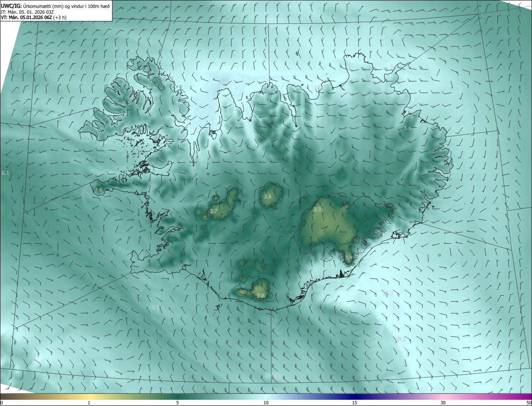Click the title 'UWC/IG: Úrkomumætti (mm) og vindur í 100m hæð'
Image resolution: width=532 pixels, height=406 pixels.
55,6
